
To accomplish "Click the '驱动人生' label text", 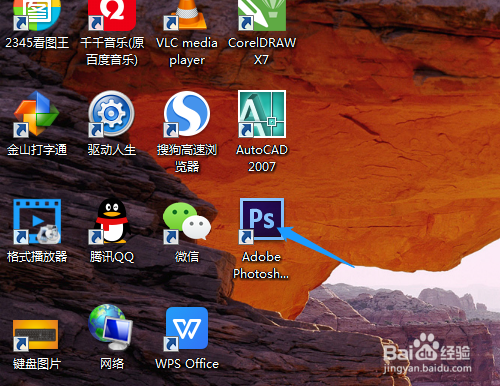I will pos(112,150).
